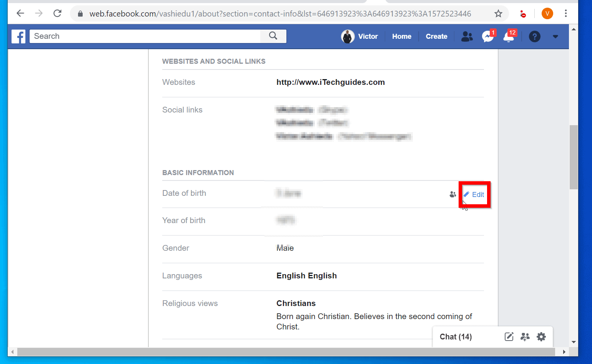Open the Help question mark icon
This screenshot has height=364, width=592.
tap(535, 36)
